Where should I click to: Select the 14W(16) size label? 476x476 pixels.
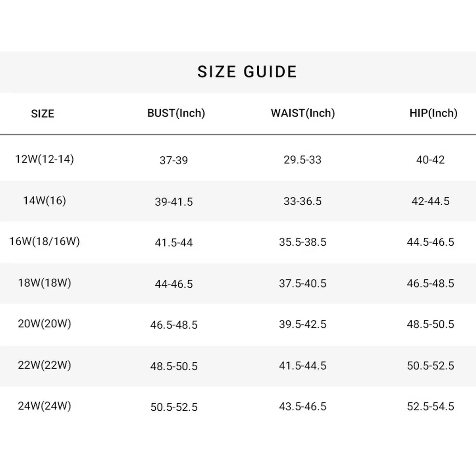(44, 201)
